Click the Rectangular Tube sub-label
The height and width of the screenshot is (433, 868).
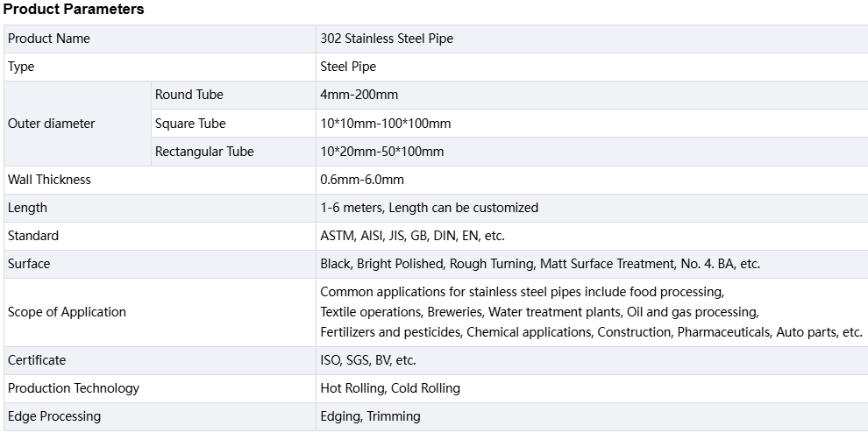pyautogui.click(x=204, y=152)
